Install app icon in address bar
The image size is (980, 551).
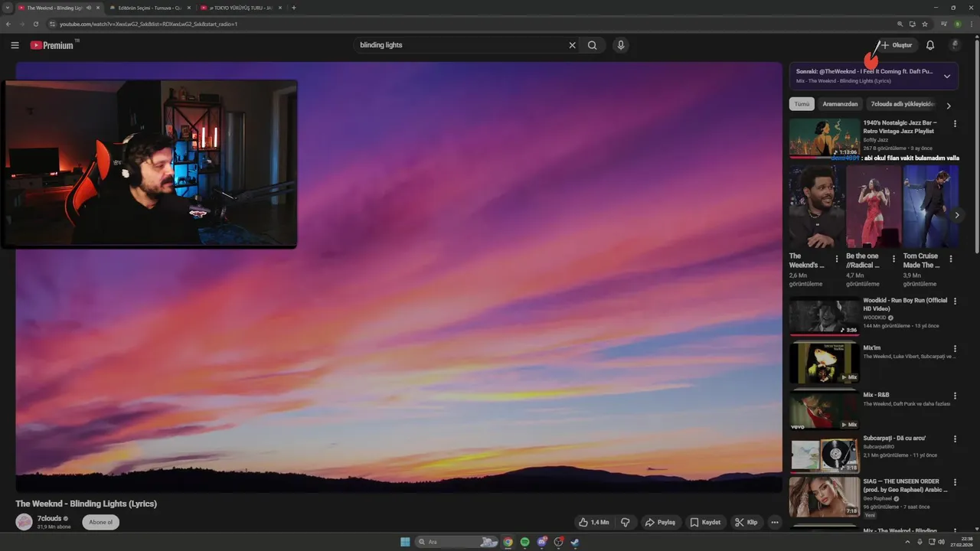(x=912, y=24)
